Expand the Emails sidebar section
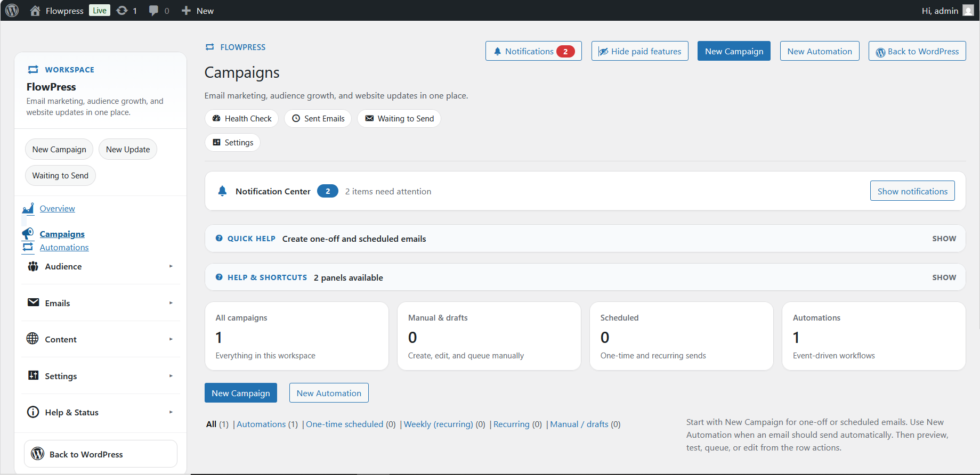Viewport: 980px width, 475px height. pos(101,303)
